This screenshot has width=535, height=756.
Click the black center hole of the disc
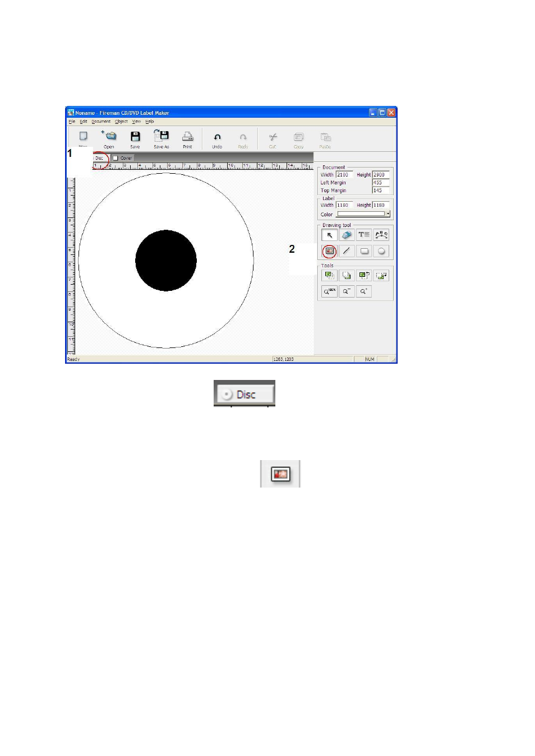[x=166, y=261]
